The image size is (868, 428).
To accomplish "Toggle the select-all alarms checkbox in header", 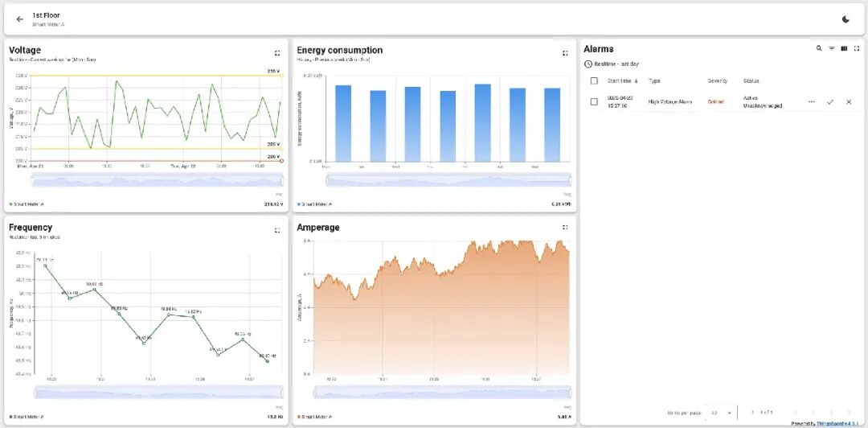I will pyautogui.click(x=594, y=81).
